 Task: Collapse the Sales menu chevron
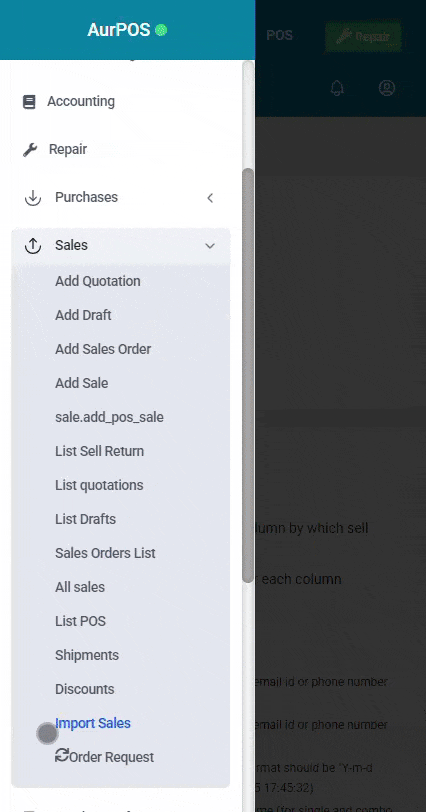pos(210,246)
